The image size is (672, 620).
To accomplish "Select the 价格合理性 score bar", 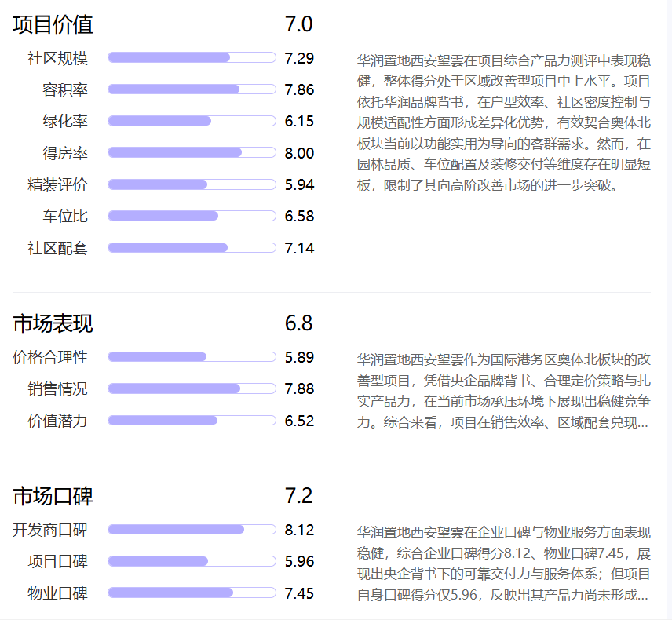I will 192,357.
